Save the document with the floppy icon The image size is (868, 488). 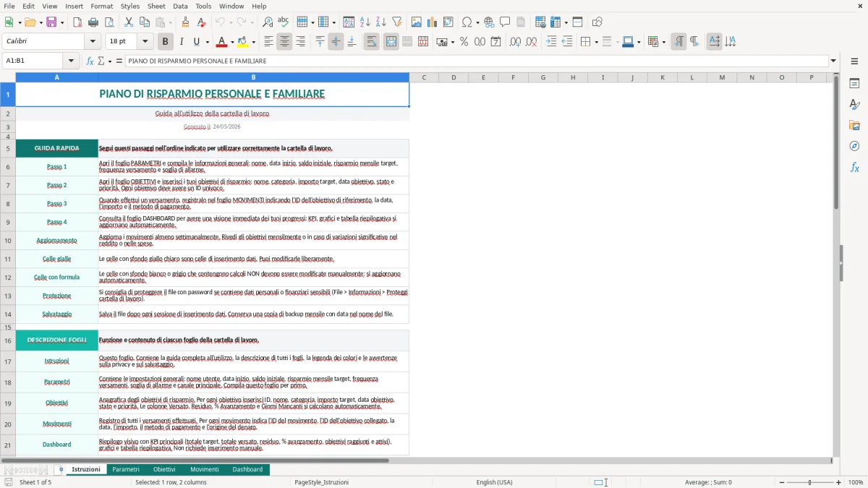[51, 22]
